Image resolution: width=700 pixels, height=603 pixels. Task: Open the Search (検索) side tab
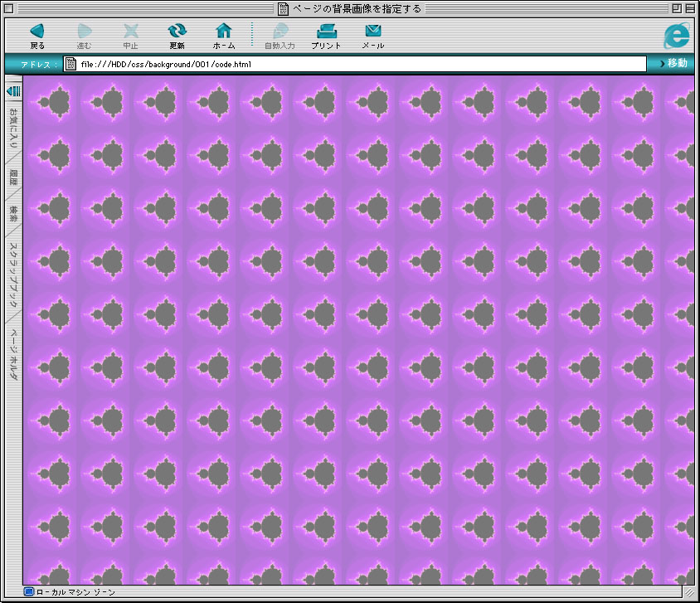[x=13, y=213]
